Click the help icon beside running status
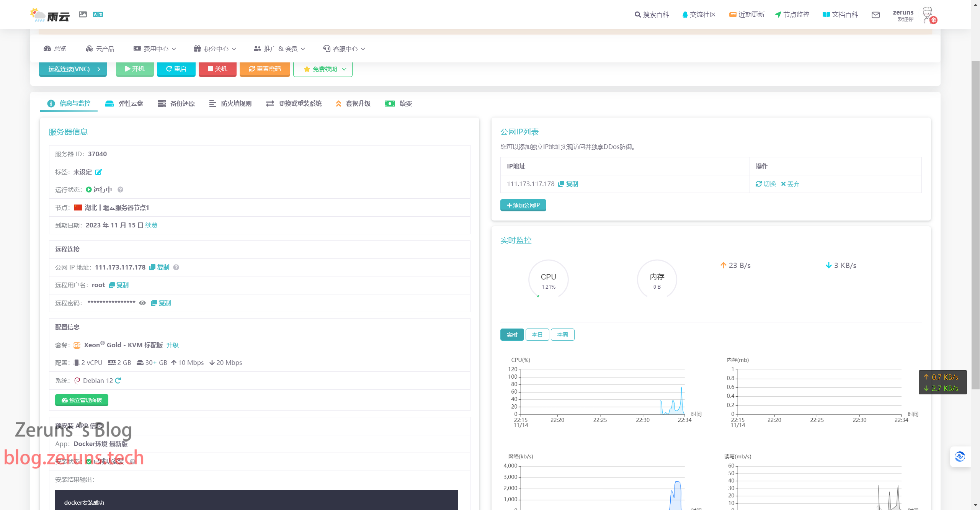This screenshot has height=510, width=980. pos(120,190)
